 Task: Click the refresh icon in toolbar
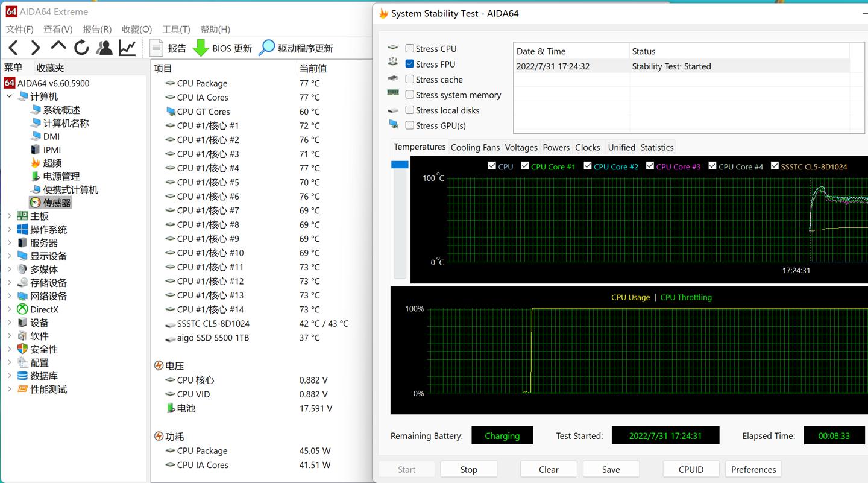[81, 48]
